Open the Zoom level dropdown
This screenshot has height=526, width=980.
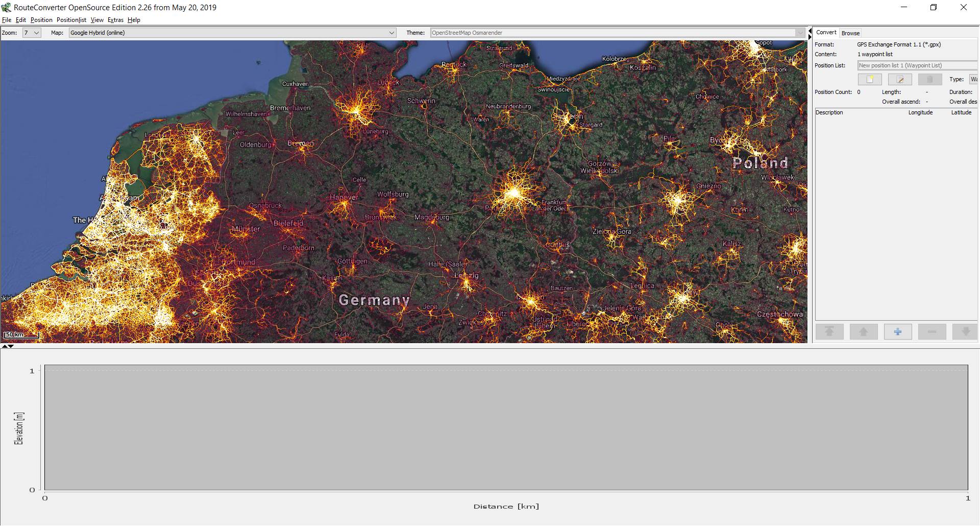tap(32, 33)
